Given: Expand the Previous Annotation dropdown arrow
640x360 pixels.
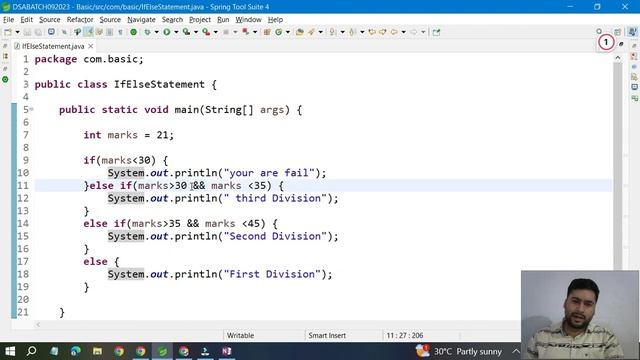Looking at the screenshot, I should (362, 32).
